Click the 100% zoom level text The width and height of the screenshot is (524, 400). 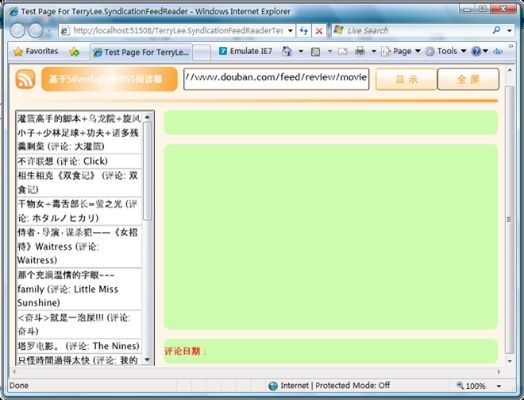476,386
